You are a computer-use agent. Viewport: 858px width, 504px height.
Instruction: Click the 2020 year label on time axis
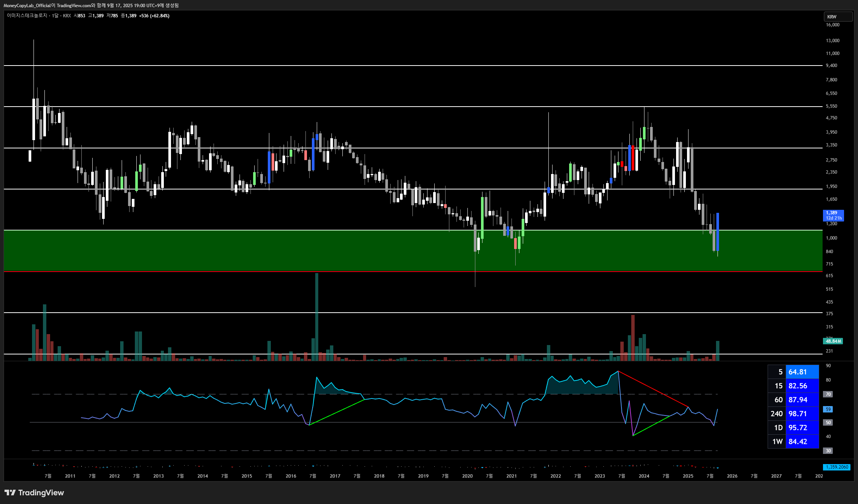click(x=467, y=476)
